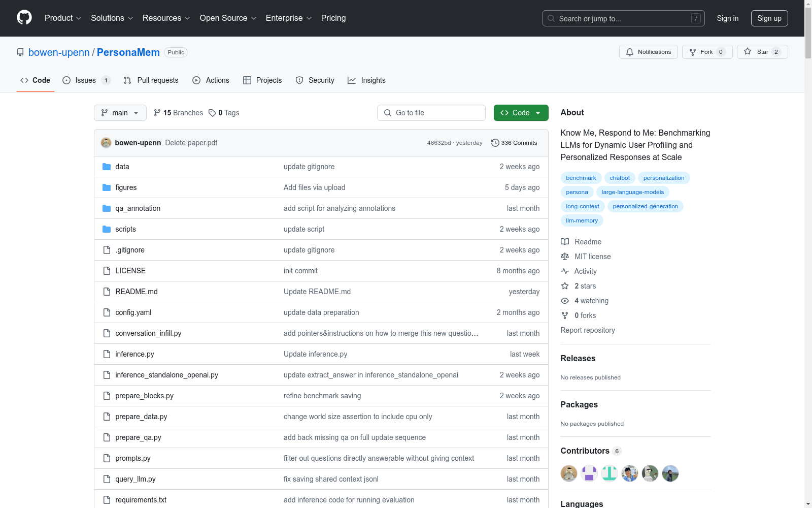This screenshot has height=508, width=812.
Task: Open the prepare_blocks.py file
Action: tap(144, 396)
